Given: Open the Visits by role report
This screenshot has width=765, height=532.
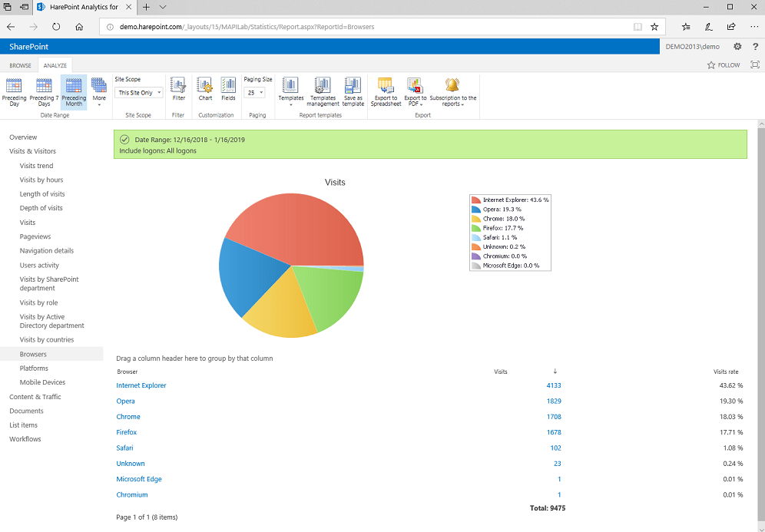Looking at the screenshot, I should pyautogui.click(x=38, y=302).
